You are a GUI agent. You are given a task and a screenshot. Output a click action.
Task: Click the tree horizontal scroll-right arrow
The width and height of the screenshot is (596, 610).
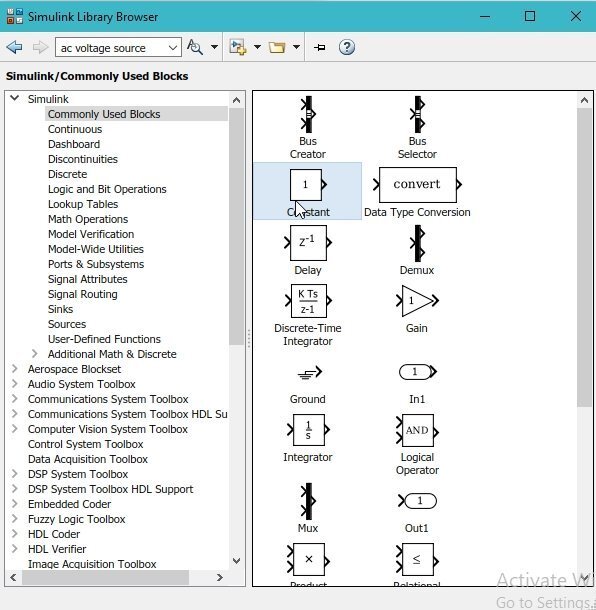pos(220,577)
